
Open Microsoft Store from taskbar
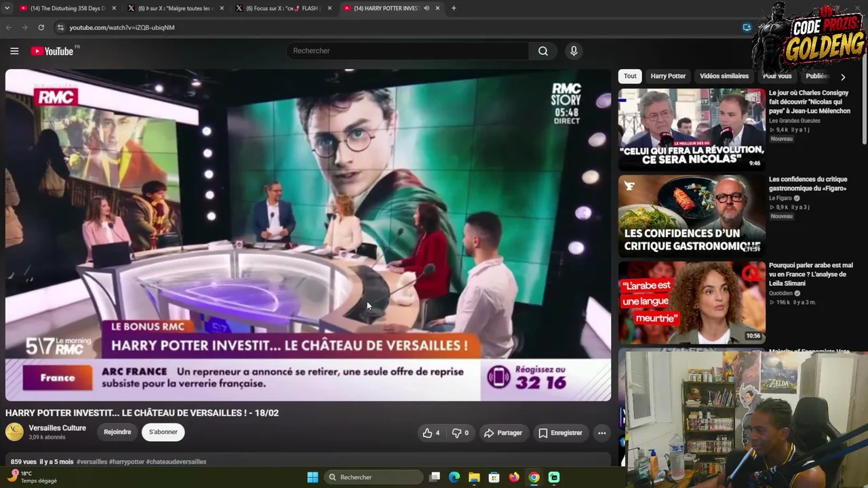494,477
